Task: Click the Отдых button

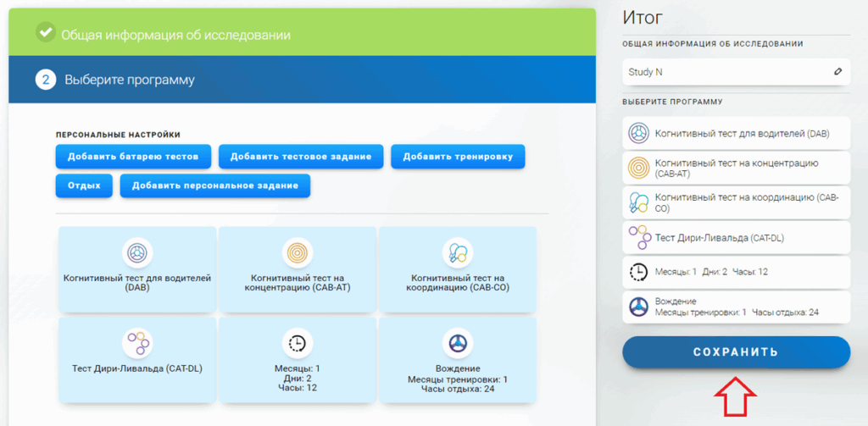Action: coord(84,185)
